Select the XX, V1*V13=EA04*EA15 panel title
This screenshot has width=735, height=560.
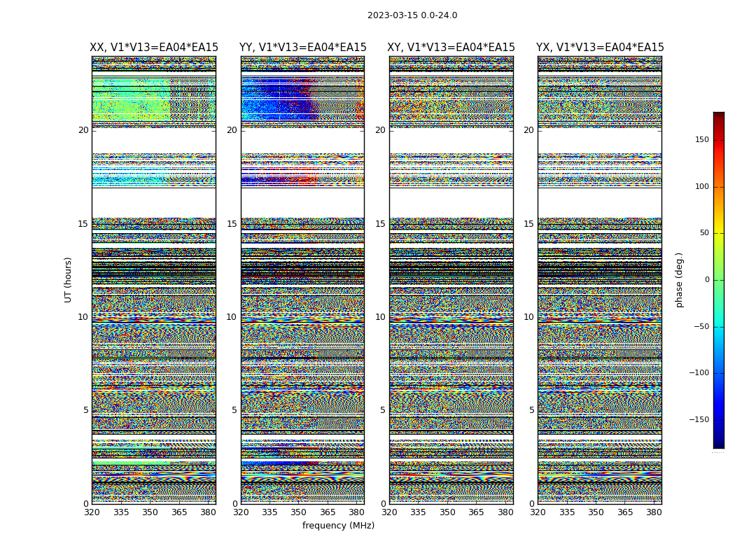click(x=154, y=48)
